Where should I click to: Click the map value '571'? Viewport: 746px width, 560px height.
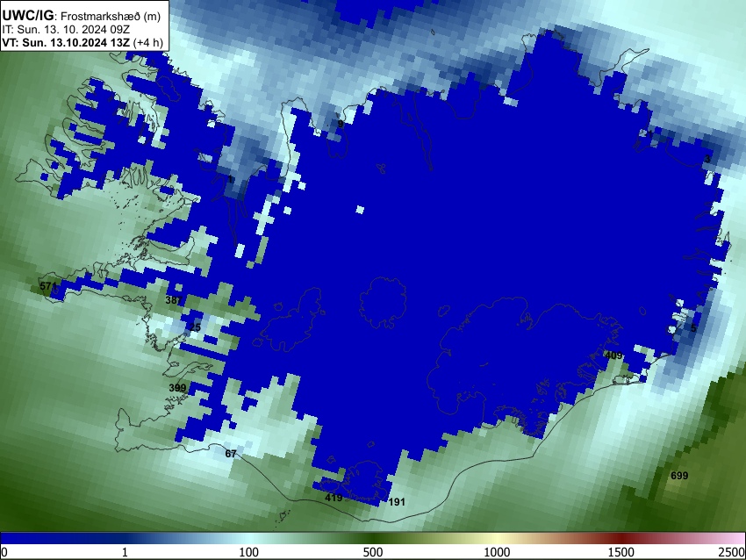tap(47, 286)
